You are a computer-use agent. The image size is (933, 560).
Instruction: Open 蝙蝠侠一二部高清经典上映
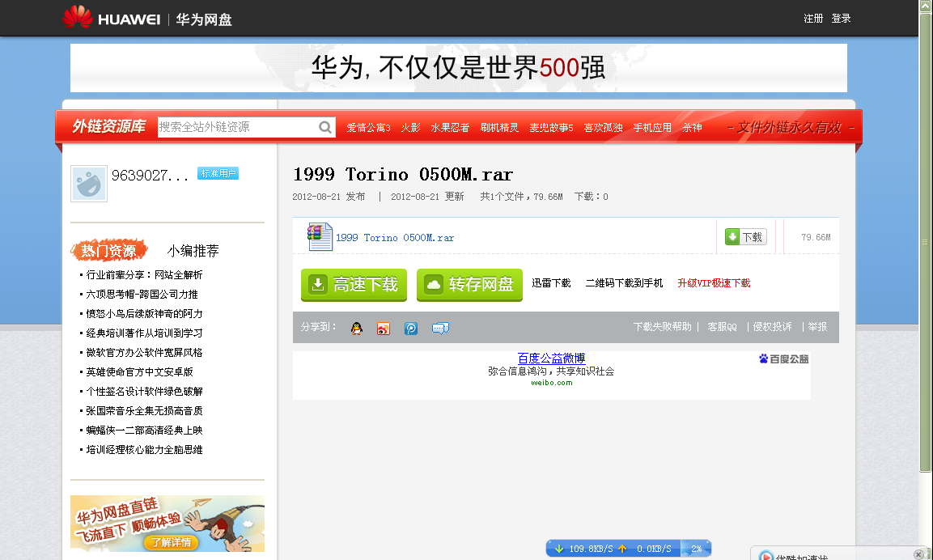click(144, 431)
